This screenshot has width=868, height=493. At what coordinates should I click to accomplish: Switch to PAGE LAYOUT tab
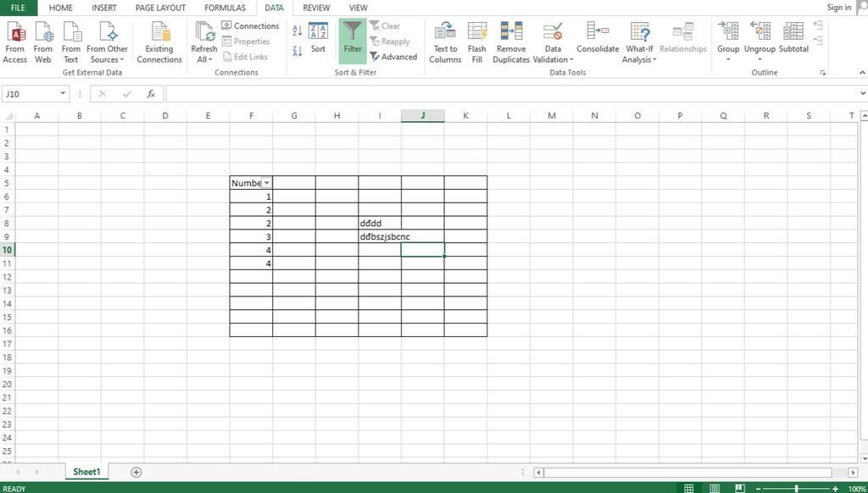point(160,8)
